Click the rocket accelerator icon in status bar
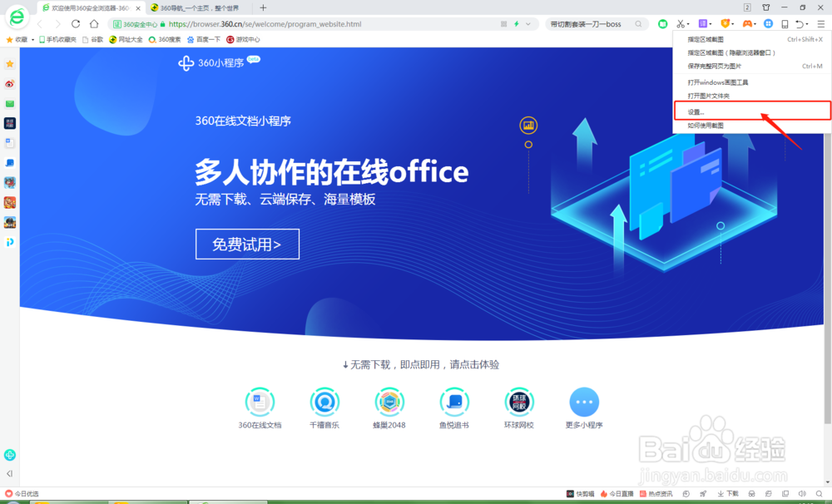Viewport: 832px width, 504px height. pyautogui.click(x=703, y=494)
